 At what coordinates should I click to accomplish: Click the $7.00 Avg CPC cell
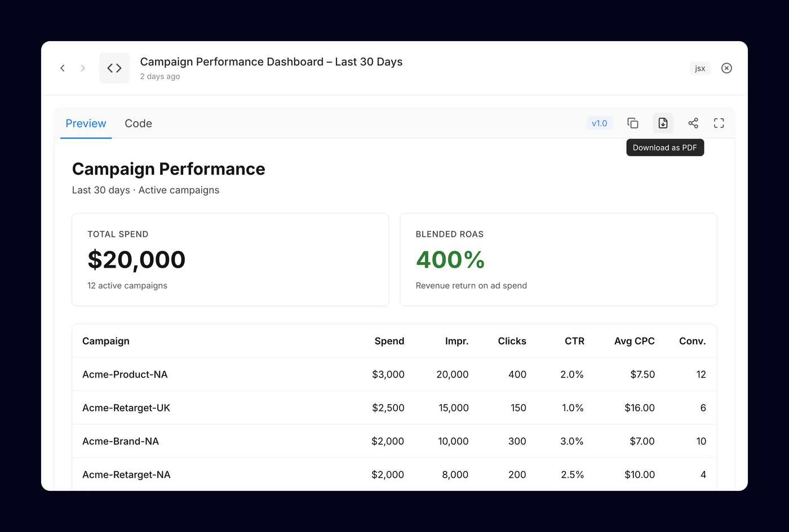(642, 441)
